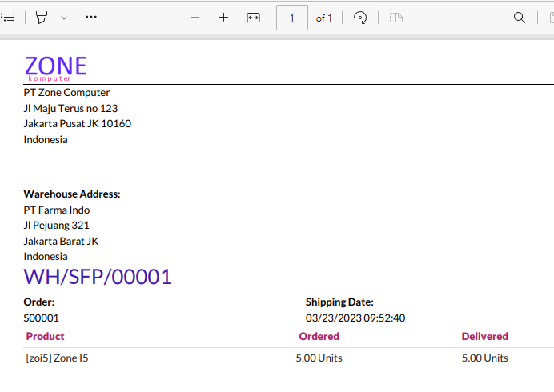
Task: Click the shipping date value
Action: (355, 318)
